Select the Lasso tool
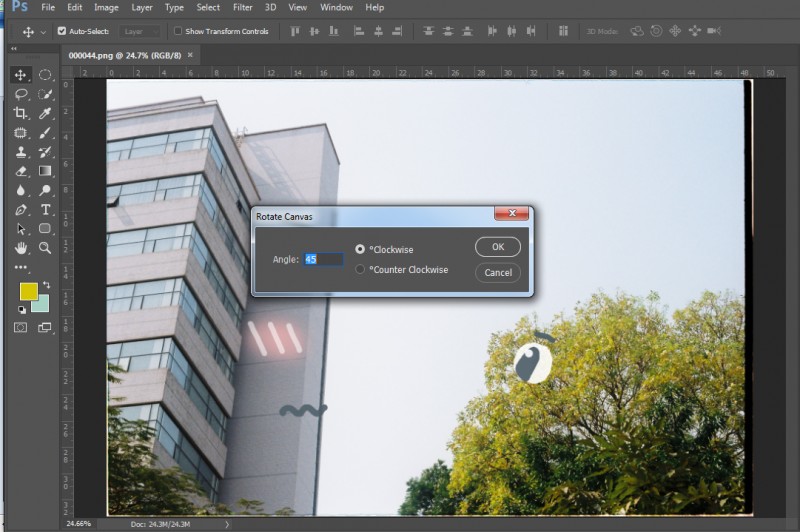Screen dimensions: 800x532 (x=20, y=94)
